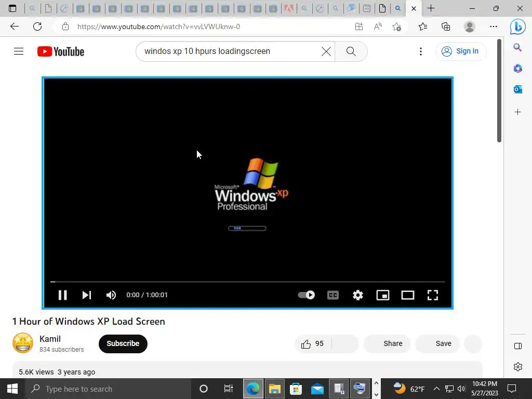Screen dimensions: 532x399
Task: Switch to the Adobe icon tab
Action: coord(289,8)
